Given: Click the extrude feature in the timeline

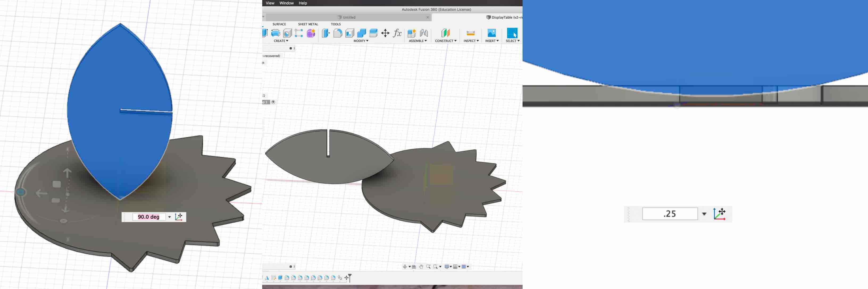Looking at the screenshot, I should click(280, 278).
